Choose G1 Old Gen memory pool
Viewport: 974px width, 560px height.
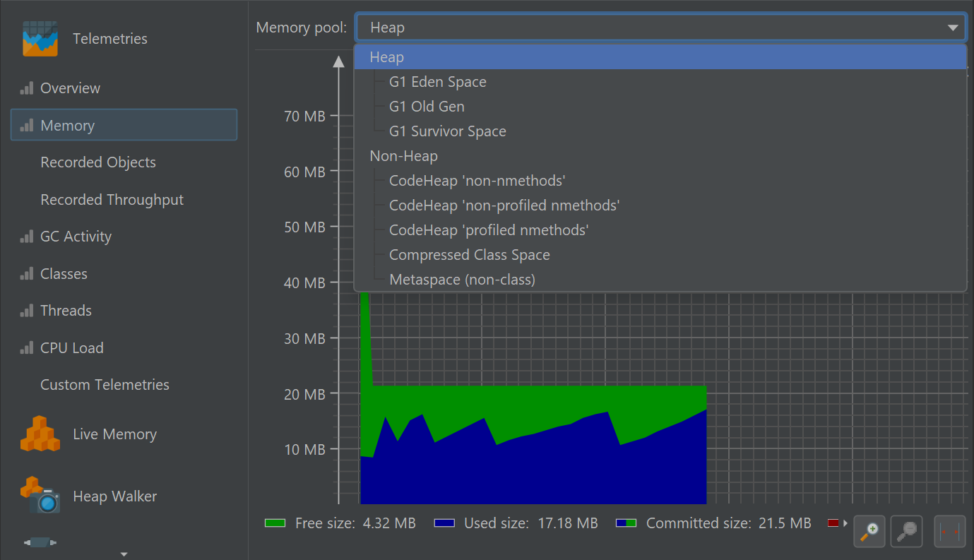(427, 107)
